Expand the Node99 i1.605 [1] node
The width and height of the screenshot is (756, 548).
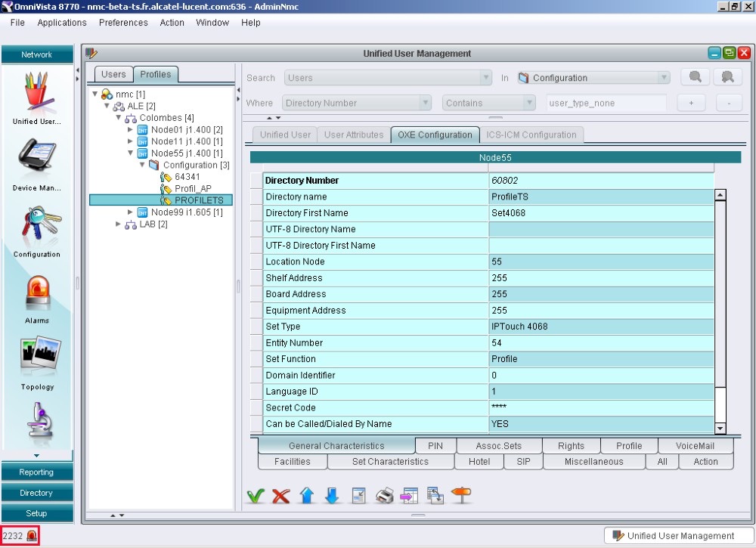pyautogui.click(x=130, y=212)
